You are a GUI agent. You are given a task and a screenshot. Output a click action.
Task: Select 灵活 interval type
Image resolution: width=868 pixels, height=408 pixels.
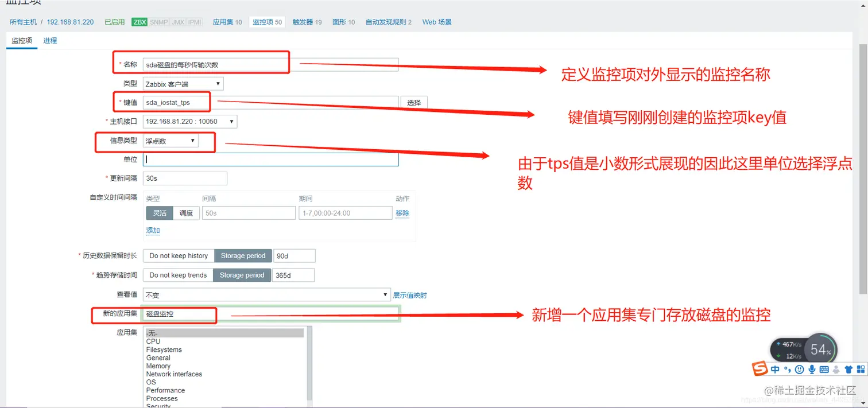click(x=160, y=213)
